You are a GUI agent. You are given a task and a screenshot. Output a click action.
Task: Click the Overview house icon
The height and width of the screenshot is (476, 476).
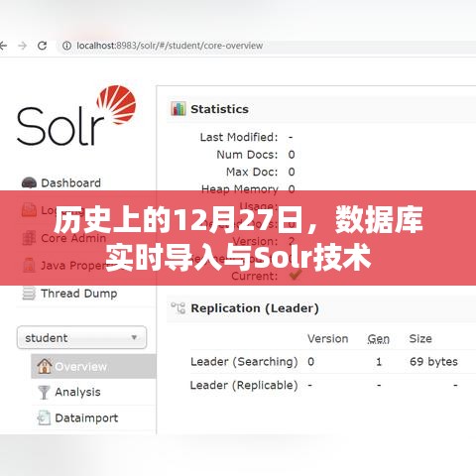pos(45,366)
